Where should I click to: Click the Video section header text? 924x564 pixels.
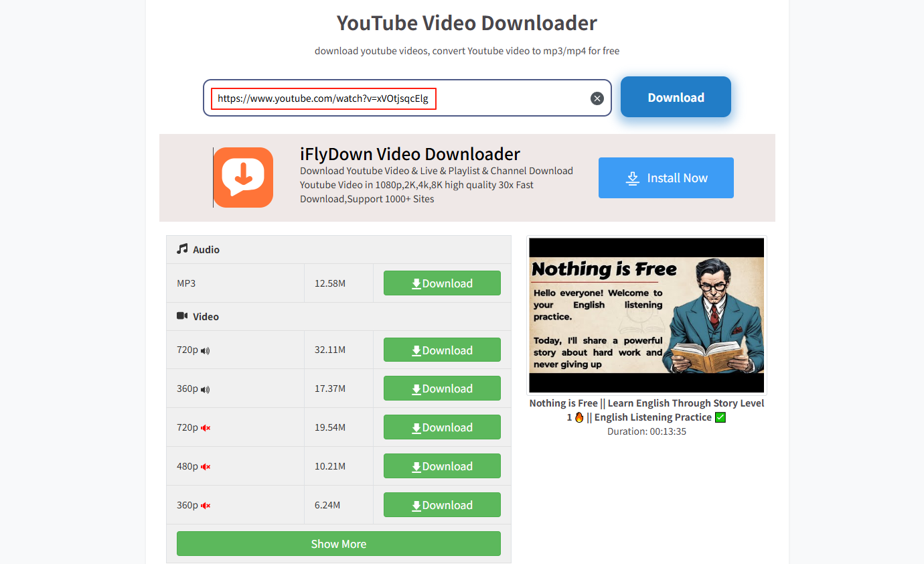pyautogui.click(x=206, y=316)
